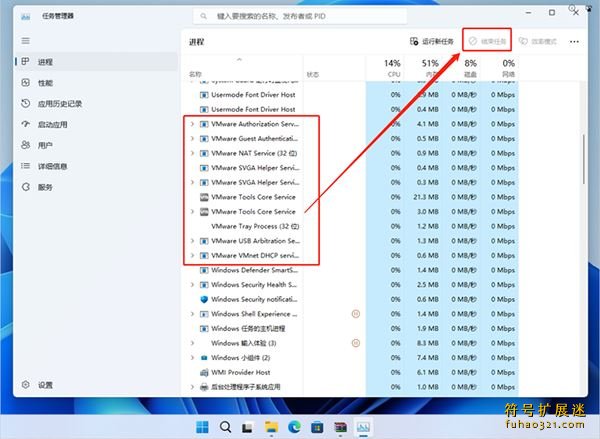Open taskbar Search magnifier
The height and width of the screenshot is (439, 600).
[x=225, y=426]
